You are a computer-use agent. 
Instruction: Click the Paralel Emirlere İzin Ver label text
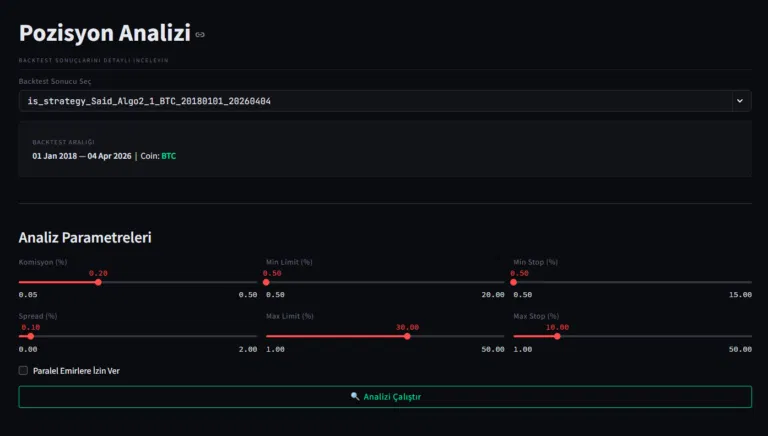click(76, 371)
